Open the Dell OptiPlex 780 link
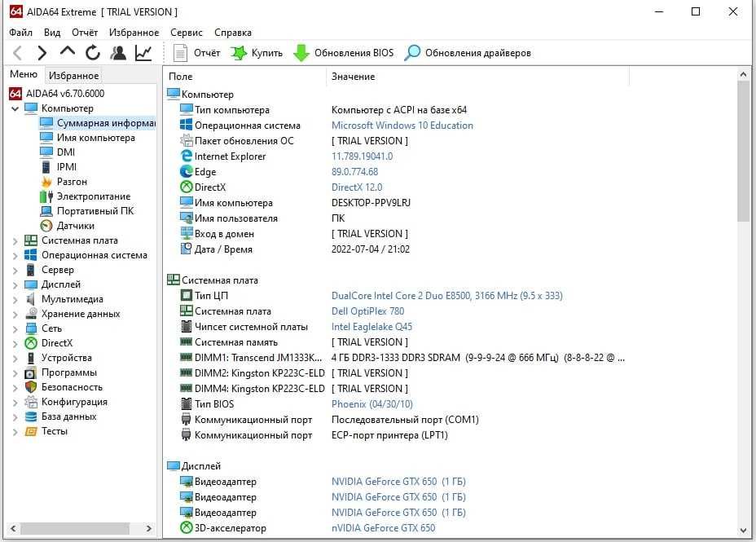The width and height of the screenshot is (756, 542). (x=368, y=311)
